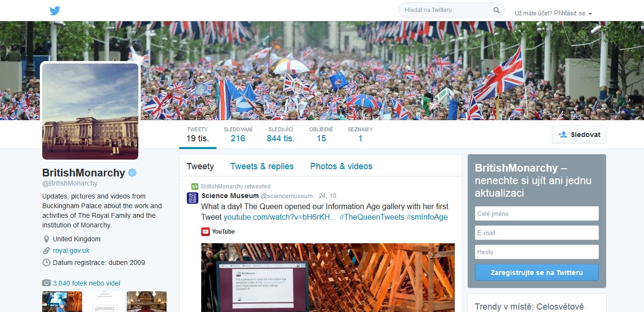
Task: Click the Twitter bird logo
Action: [55, 11]
